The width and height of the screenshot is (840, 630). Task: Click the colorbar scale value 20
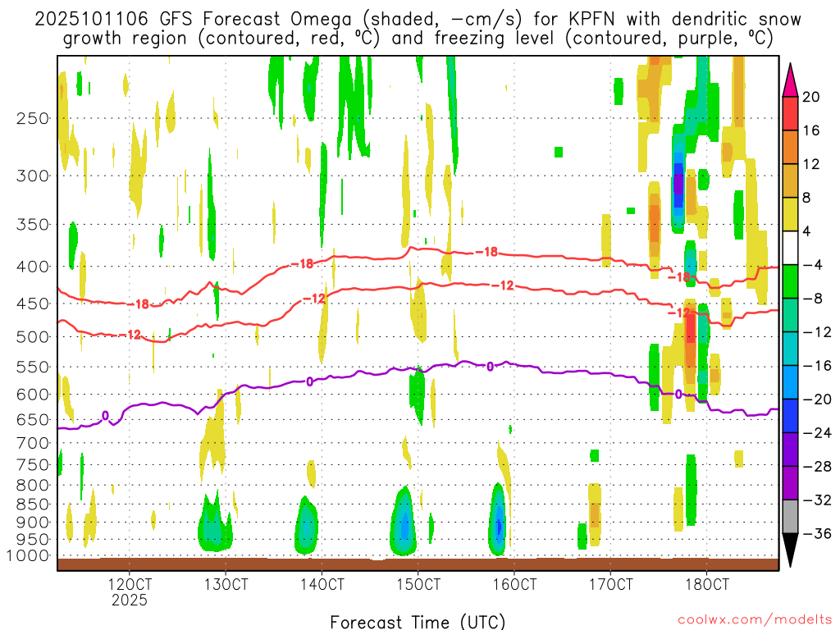pyautogui.click(x=811, y=97)
